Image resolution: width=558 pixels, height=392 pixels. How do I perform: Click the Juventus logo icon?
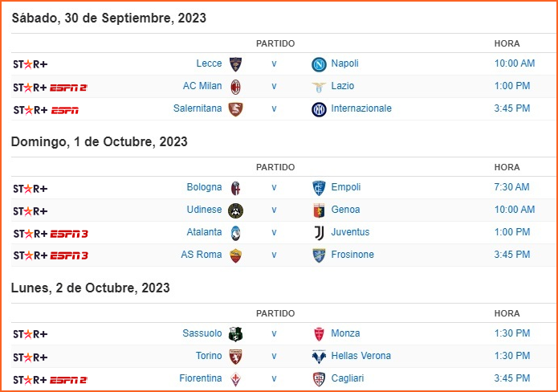click(319, 233)
